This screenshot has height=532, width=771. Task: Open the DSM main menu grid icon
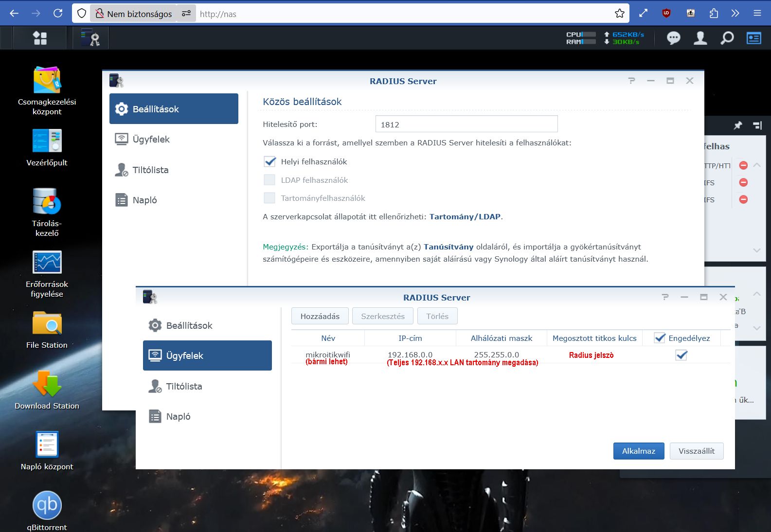pyautogui.click(x=40, y=38)
